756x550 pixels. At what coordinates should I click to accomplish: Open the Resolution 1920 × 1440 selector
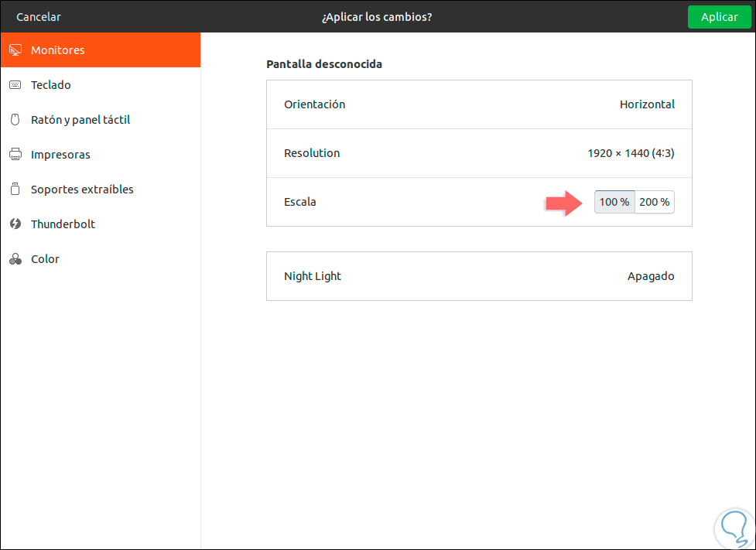pos(479,153)
